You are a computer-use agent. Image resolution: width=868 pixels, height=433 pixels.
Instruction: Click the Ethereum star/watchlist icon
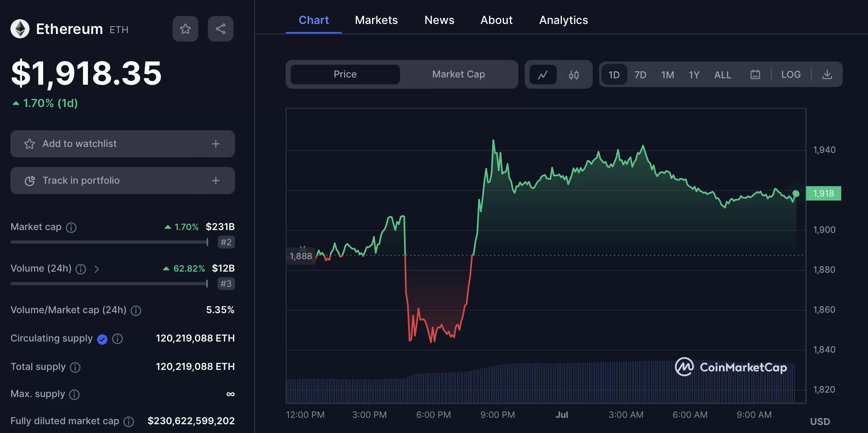pyautogui.click(x=185, y=28)
